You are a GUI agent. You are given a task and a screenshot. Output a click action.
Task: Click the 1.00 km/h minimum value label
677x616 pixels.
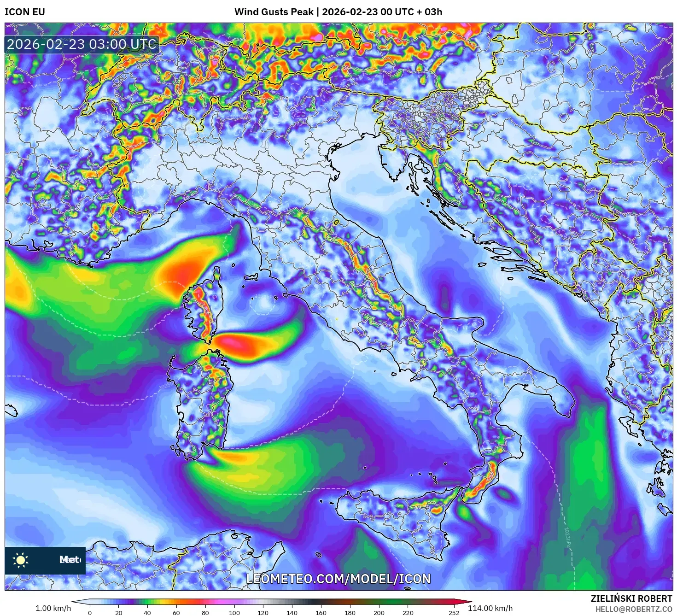pos(53,608)
